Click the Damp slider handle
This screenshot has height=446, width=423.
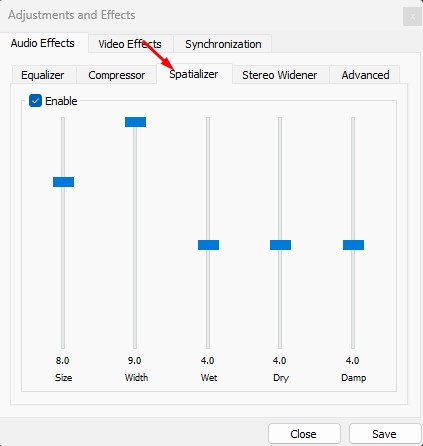pyautogui.click(x=353, y=245)
